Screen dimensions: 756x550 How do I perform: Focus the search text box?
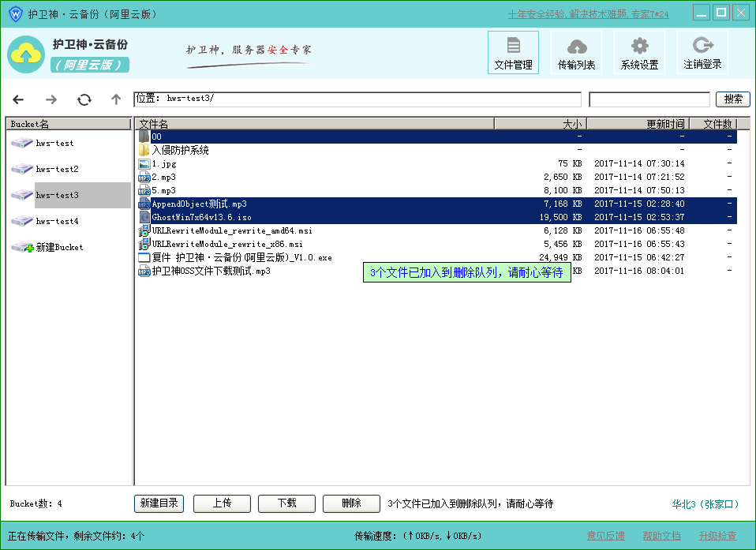tap(649, 99)
